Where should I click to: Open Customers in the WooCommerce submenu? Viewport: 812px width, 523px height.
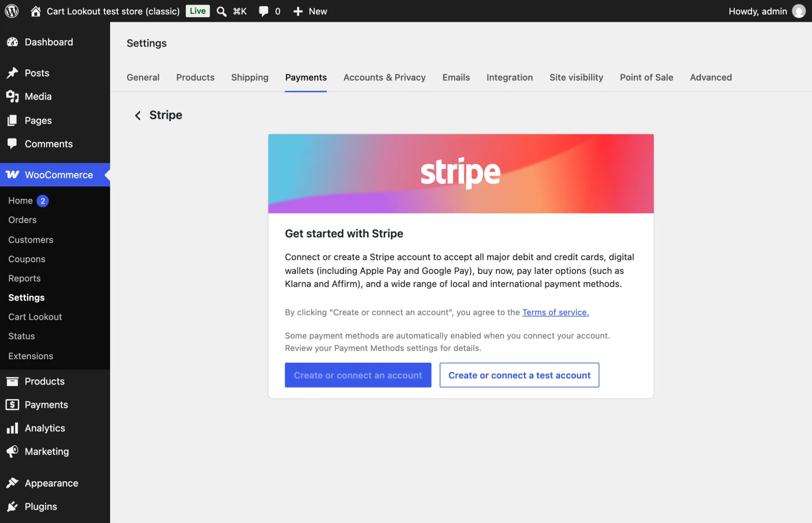30,239
